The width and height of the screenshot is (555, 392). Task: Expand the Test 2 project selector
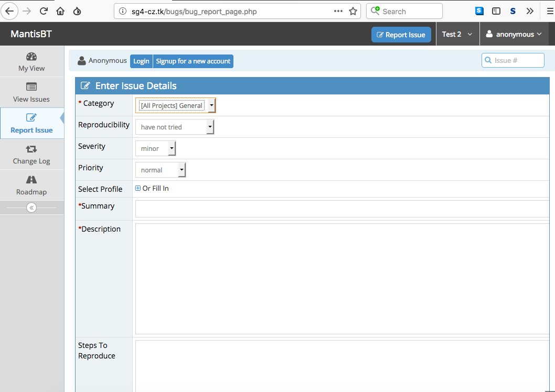pyautogui.click(x=457, y=34)
